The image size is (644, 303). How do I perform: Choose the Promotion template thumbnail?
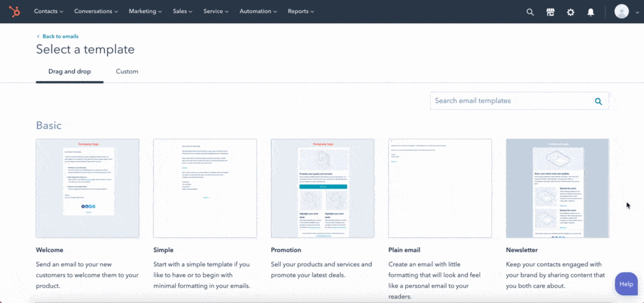point(323,188)
